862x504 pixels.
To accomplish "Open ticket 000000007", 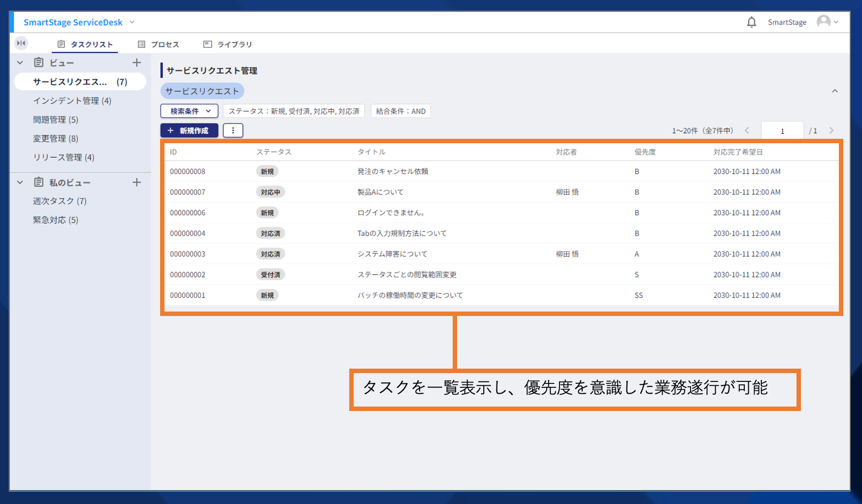I will coord(188,192).
